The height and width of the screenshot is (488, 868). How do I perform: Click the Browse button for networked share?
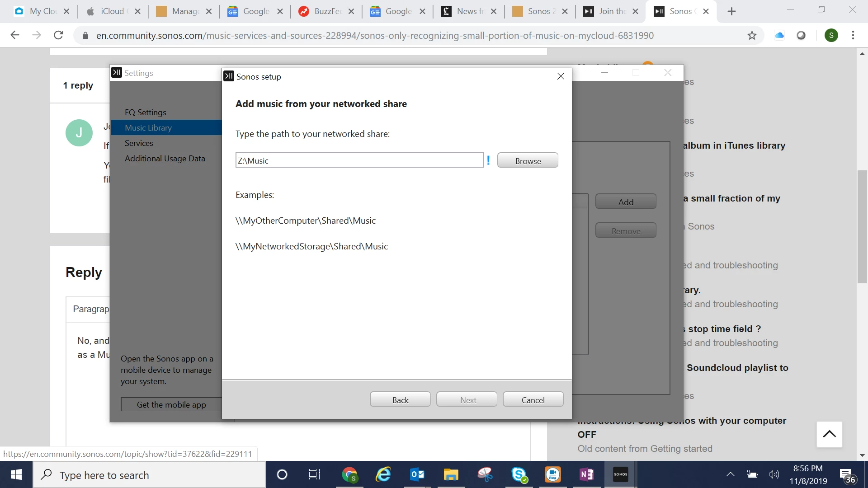(528, 160)
